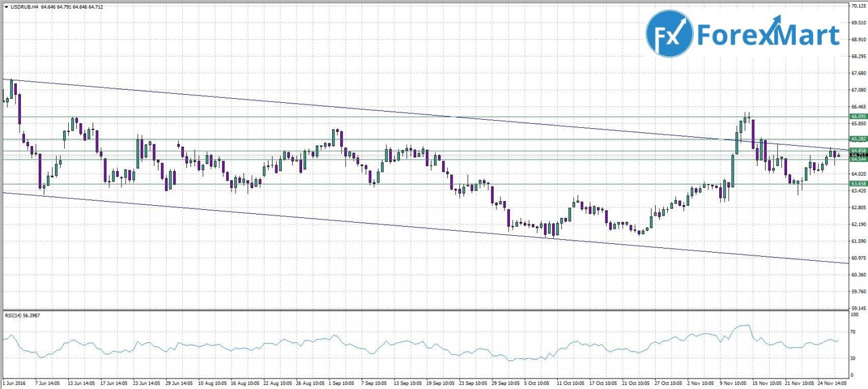
Task: Select the 66.095 green price level tag
Action: coord(858,117)
